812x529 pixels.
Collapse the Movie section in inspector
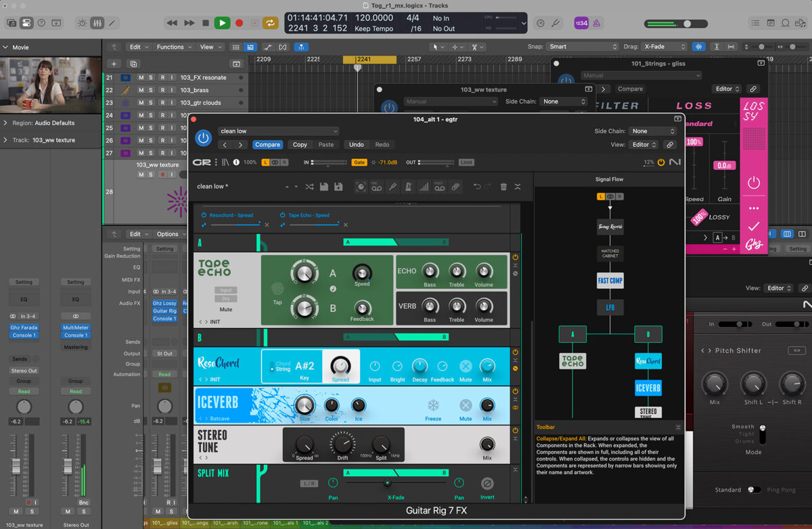(x=5, y=47)
